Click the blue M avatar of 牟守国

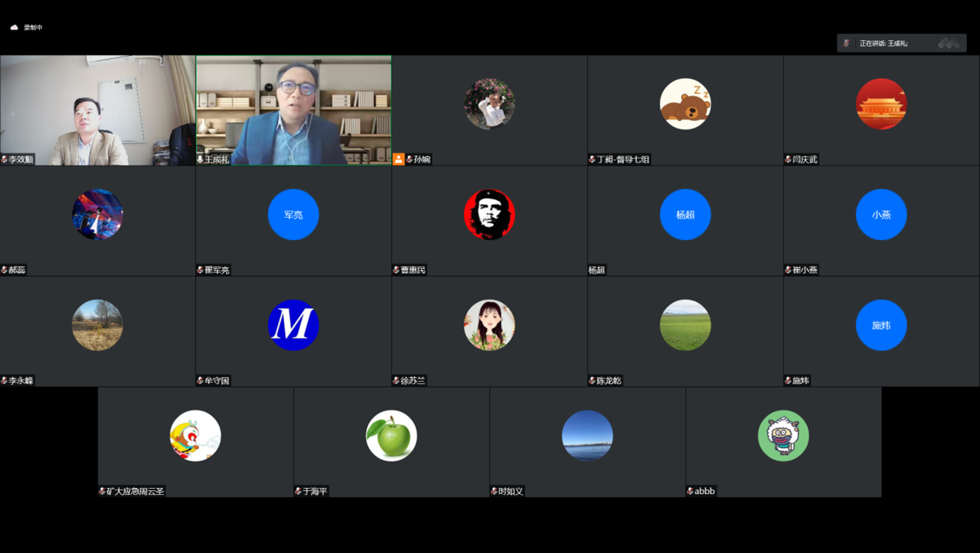(x=293, y=325)
